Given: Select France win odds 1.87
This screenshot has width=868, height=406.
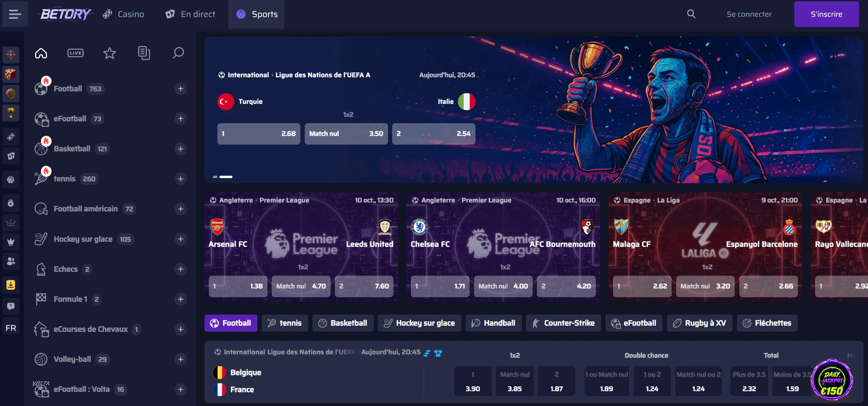Looking at the screenshot, I should tap(556, 381).
